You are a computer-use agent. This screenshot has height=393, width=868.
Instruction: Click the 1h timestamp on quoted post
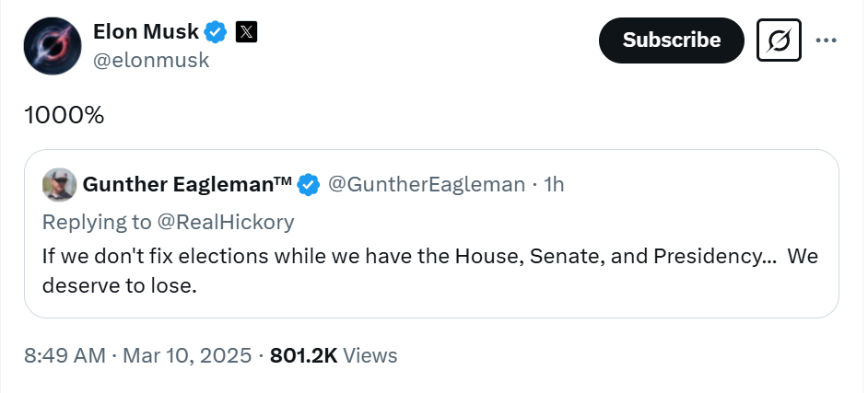[x=554, y=185]
